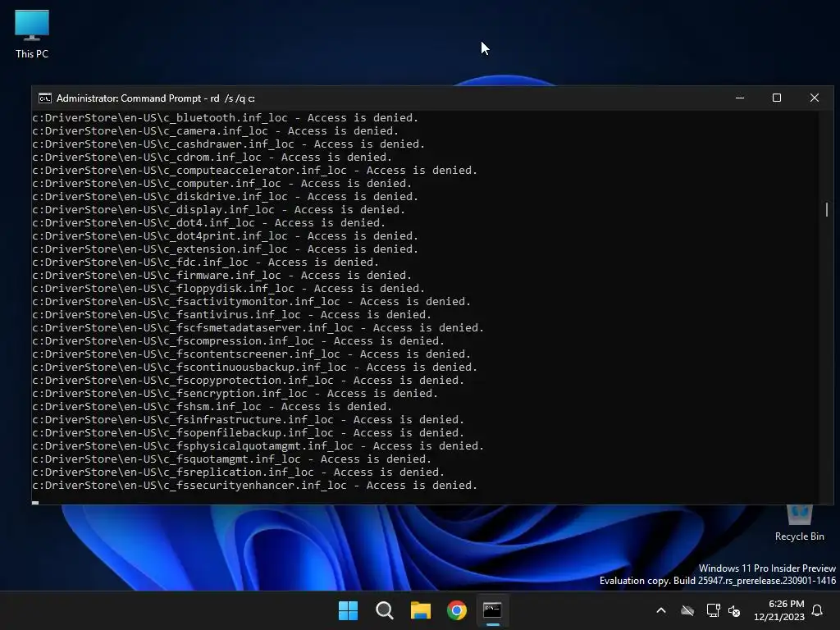
Task: Click the c_cdrom.inf_loc output line
Action: point(212,157)
